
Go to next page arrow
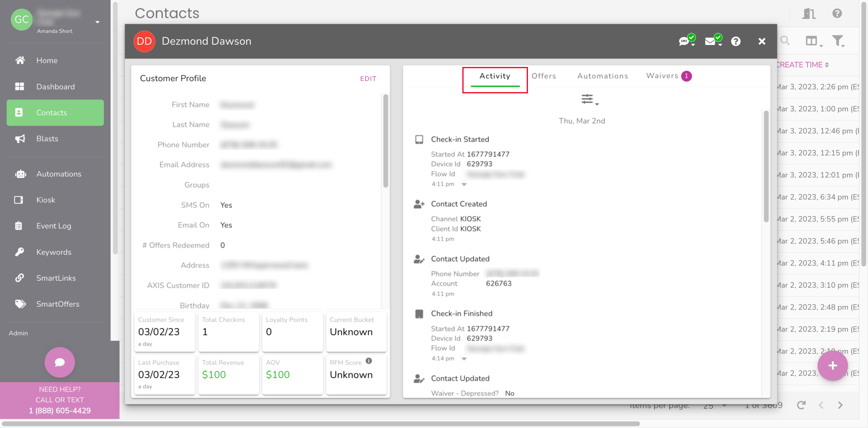[x=840, y=405]
